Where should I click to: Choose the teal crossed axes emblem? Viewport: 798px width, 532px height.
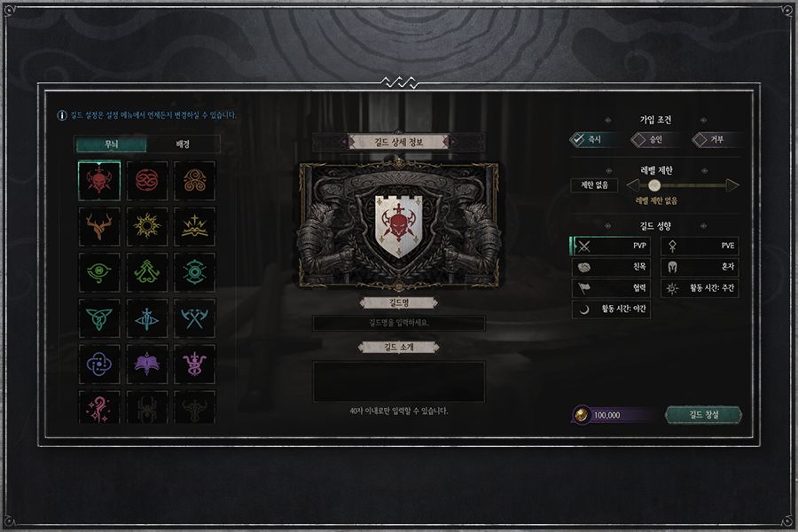pos(194,318)
